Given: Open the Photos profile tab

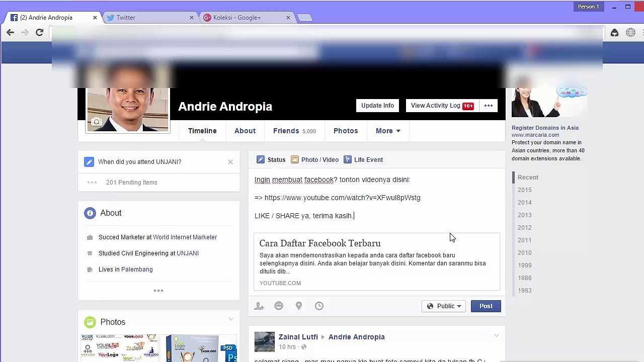Looking at the screenshot, I should (x=346, y=131).
